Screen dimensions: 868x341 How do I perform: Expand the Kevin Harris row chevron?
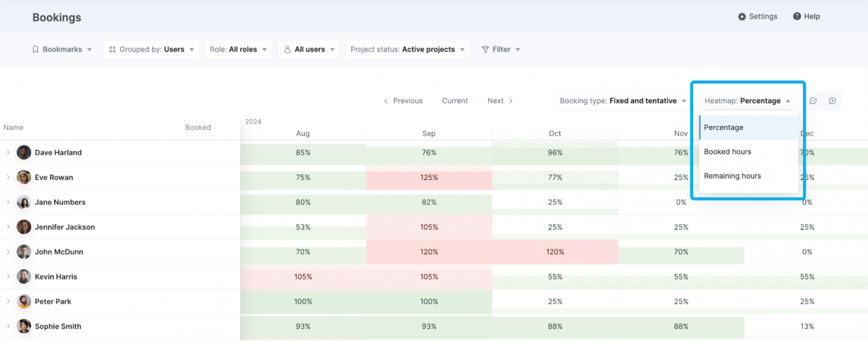8,277
